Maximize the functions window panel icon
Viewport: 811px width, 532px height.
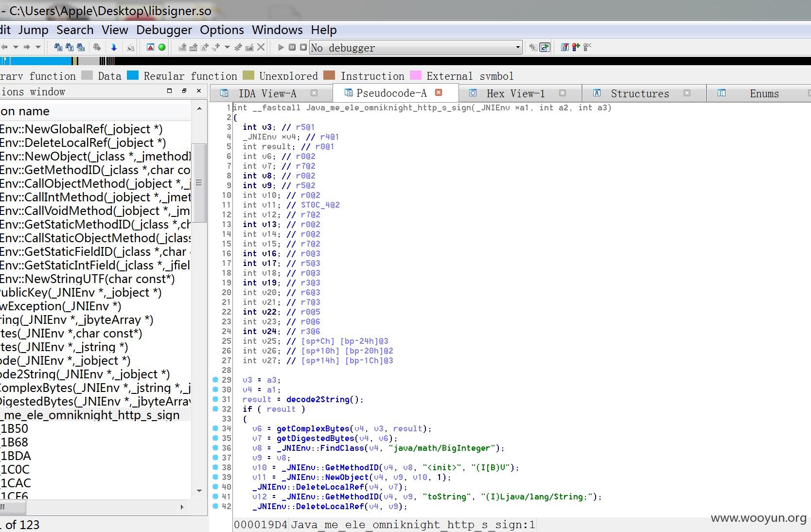coord(169,91)
